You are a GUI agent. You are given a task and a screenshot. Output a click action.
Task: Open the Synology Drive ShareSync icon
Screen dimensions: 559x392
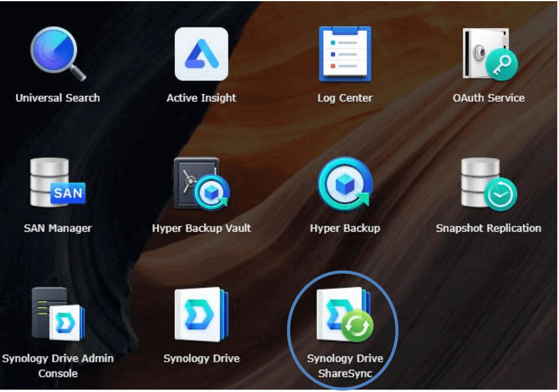[x=344, y=315]
